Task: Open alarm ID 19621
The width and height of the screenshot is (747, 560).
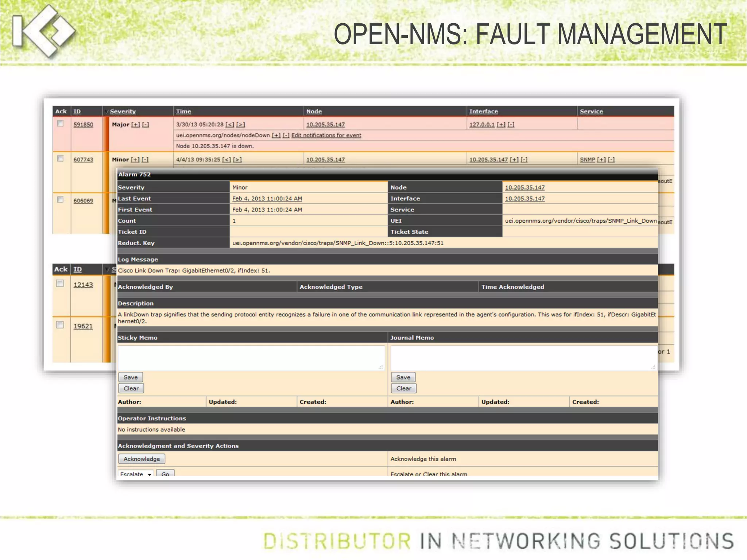Action: point(83,326)
